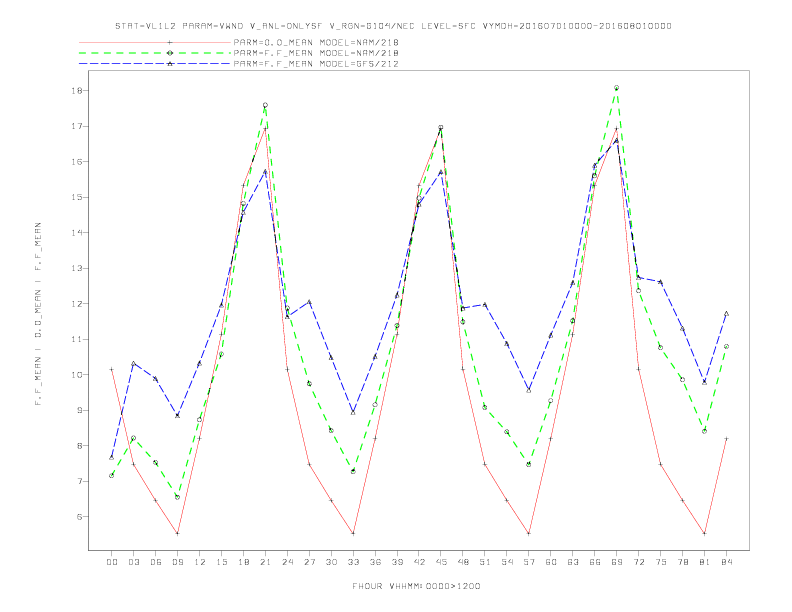Click x-axis tick label 03
The height and width of the screenshot is (612, 792).
pos(133,562)
